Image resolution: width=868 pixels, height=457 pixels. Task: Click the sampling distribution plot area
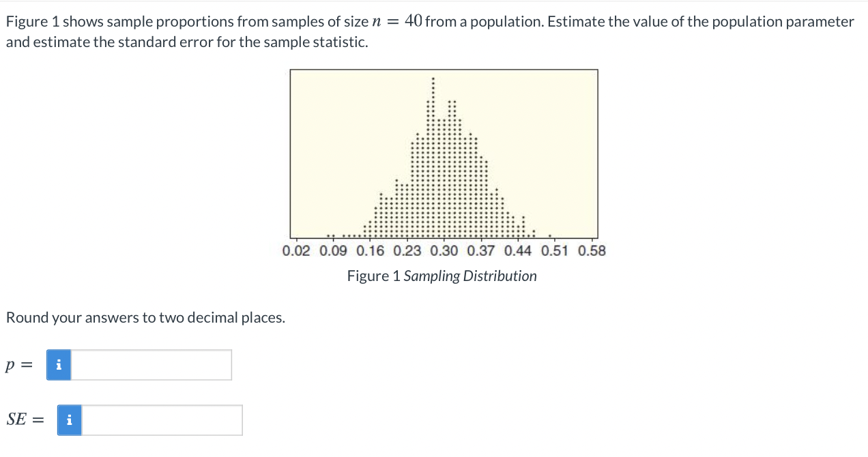pyautogui.click(x=444, y=153)
